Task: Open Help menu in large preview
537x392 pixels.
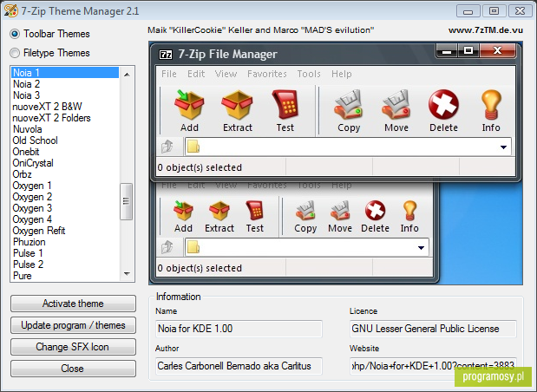Action: point(341,74)
